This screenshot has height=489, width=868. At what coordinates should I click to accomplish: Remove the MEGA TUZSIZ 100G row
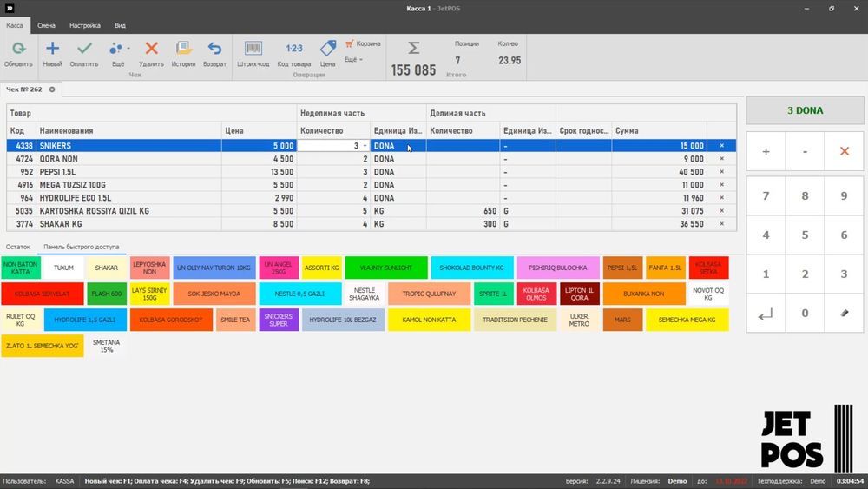coord(721,185)
